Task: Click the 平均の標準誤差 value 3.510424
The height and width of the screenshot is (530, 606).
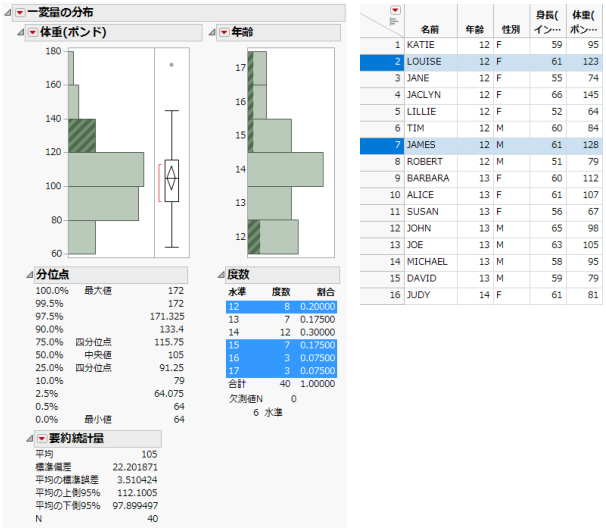Action: tap(137, 480)
